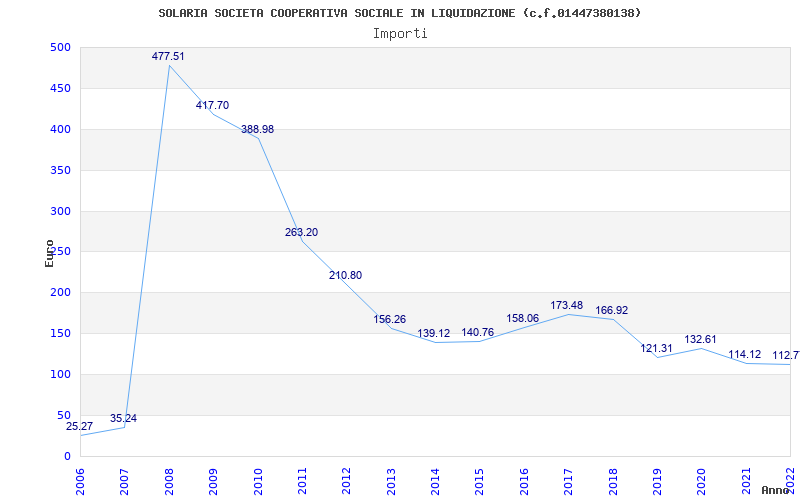Screen dimensions: 800x500
Task: Click the 2010 year axis label
Action: click(258, 481)
